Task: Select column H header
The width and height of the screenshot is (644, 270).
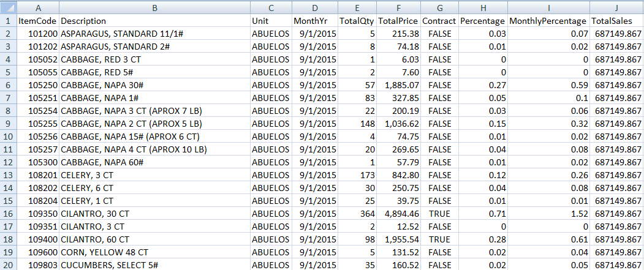Action: point(483,7)
